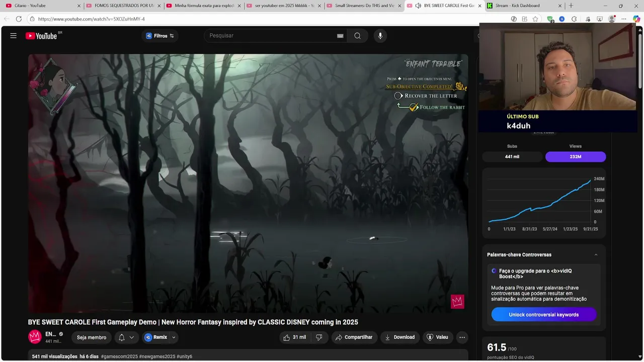The image size is (644, 362).
Task: Open the green shield ad-blocker extension
Action: (x=550, y=19)
